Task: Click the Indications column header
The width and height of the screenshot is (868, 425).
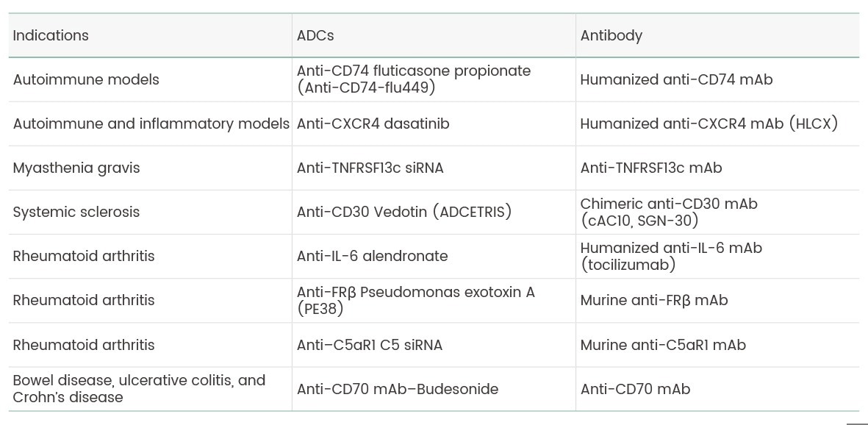Action: (51, 35)
